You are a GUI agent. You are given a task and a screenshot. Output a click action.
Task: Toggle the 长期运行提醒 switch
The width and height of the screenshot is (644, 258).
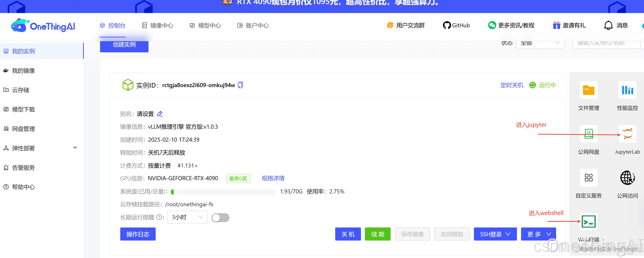click(x=220, y=217)
